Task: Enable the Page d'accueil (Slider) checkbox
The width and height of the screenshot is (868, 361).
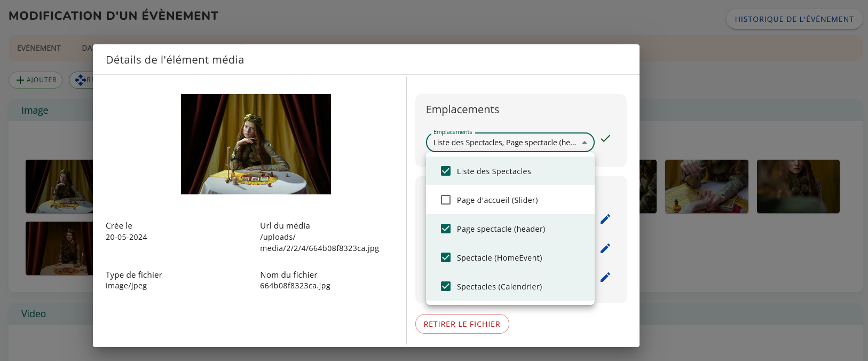Action: coord(446,200)
